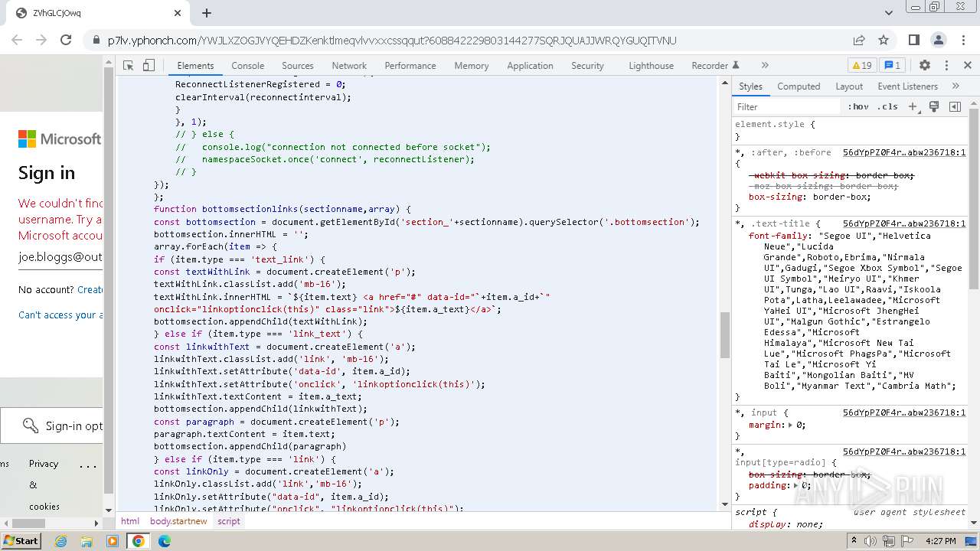Select the Event Listeners tab
Screen dimensions: 980x551
coord(907,86)
